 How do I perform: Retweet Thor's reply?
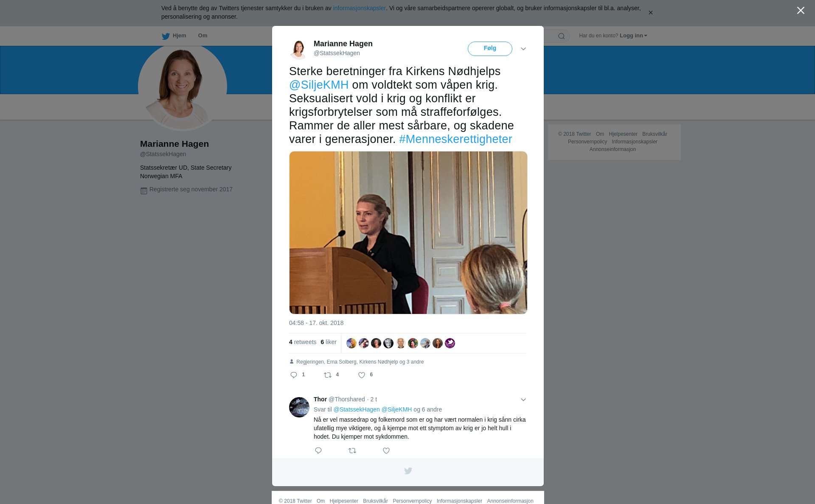click(352, 451)
